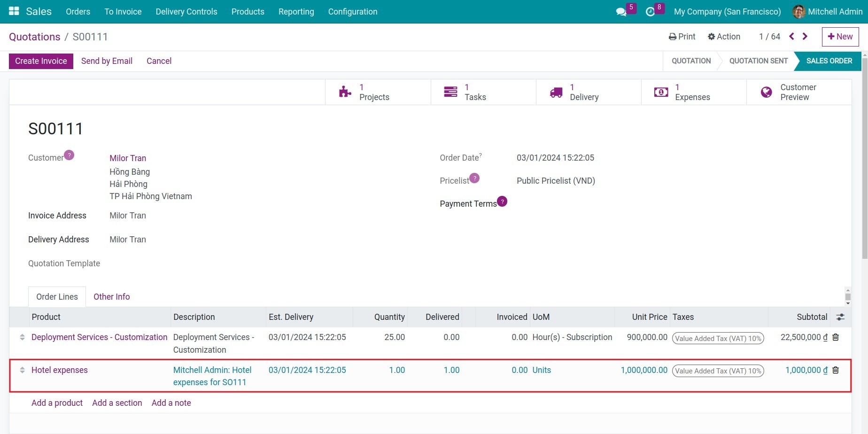View linked Tasks via tasks icon
Screen dimensions: 868x434
475,92
